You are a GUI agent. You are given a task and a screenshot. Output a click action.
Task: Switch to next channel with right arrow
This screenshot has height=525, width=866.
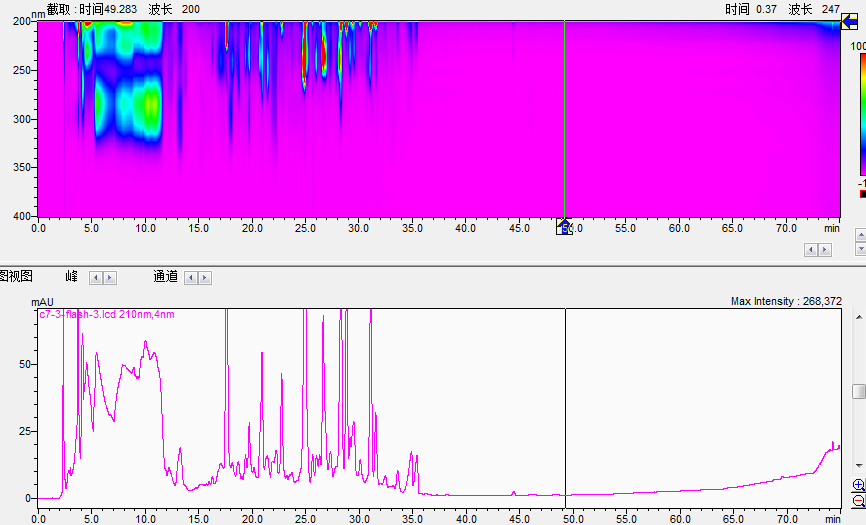[205, 277]
